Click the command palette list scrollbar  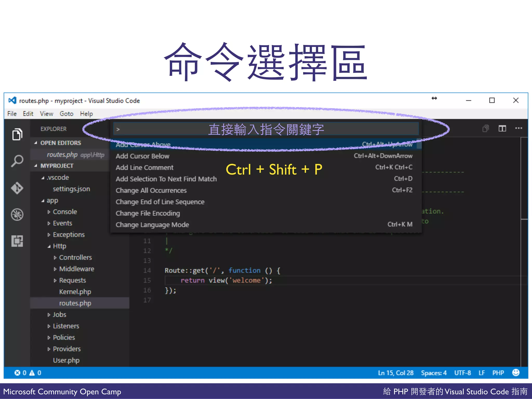[x=419, y=144]
